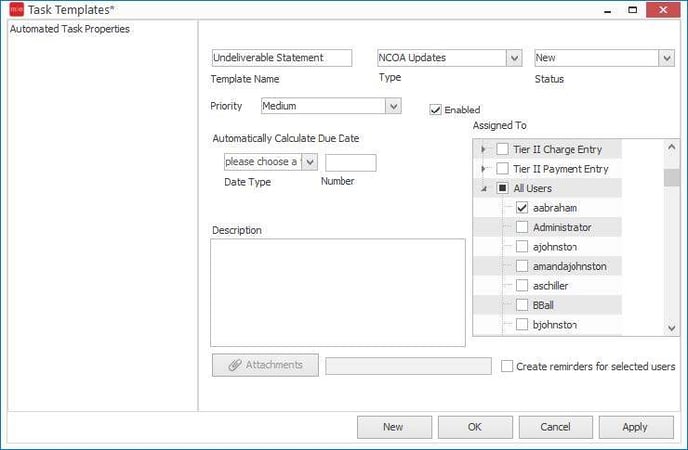The image size is (688, 450).
Task: Click the app logo icon in title bar
Action: [x=14, y=10]
